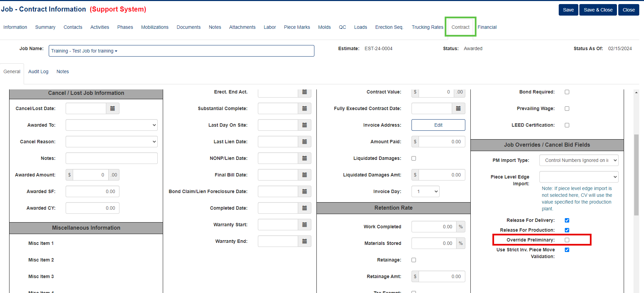
Task: Open the Summary tab
Action: pos(45,27)
